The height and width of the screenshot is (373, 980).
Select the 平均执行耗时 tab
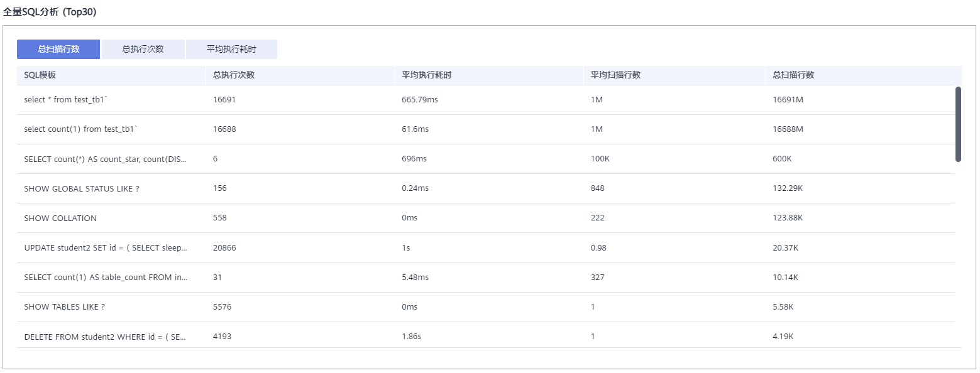coord(231,49)
